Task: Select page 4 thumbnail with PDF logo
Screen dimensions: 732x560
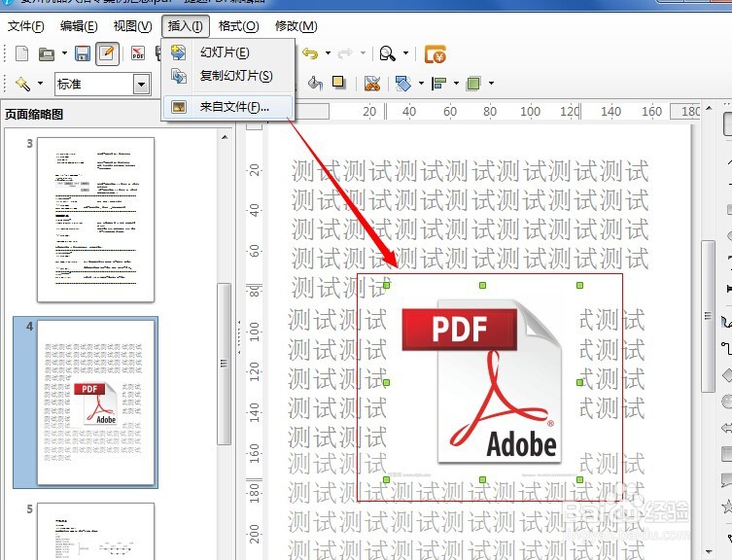Action: coord(95,402)
